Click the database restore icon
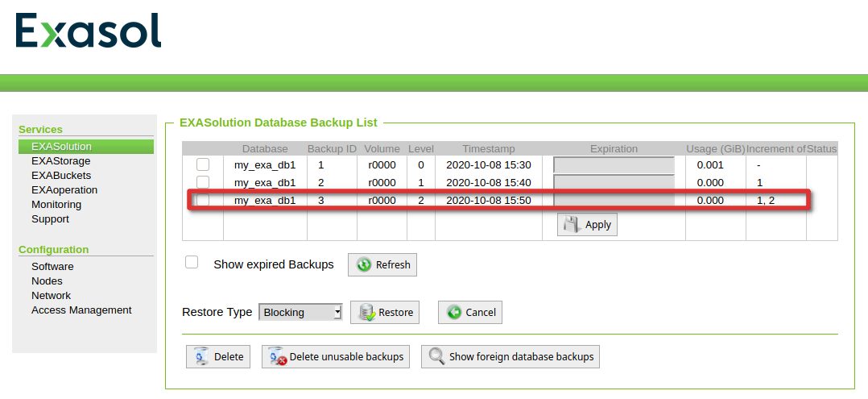Screen dimensions: 868x399 click(x=366, y=312)
